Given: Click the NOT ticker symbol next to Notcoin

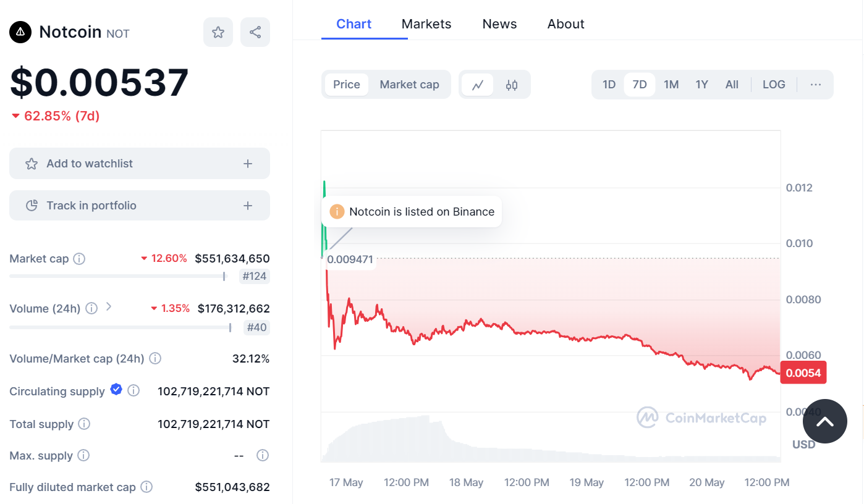Looking at the screenshot, I should [118, 34].
